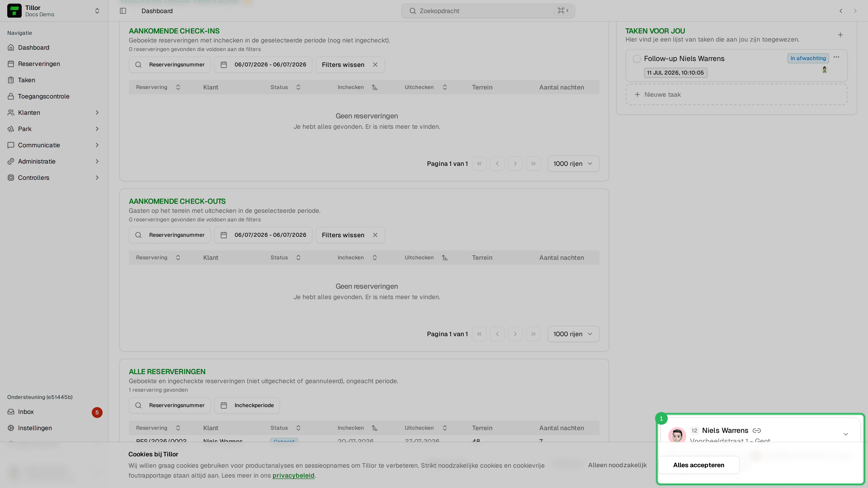Screen dimensions: 868x488
Task: Open the Tillor Docs Demo workspace switcher
Action: [x=54, y=11]
